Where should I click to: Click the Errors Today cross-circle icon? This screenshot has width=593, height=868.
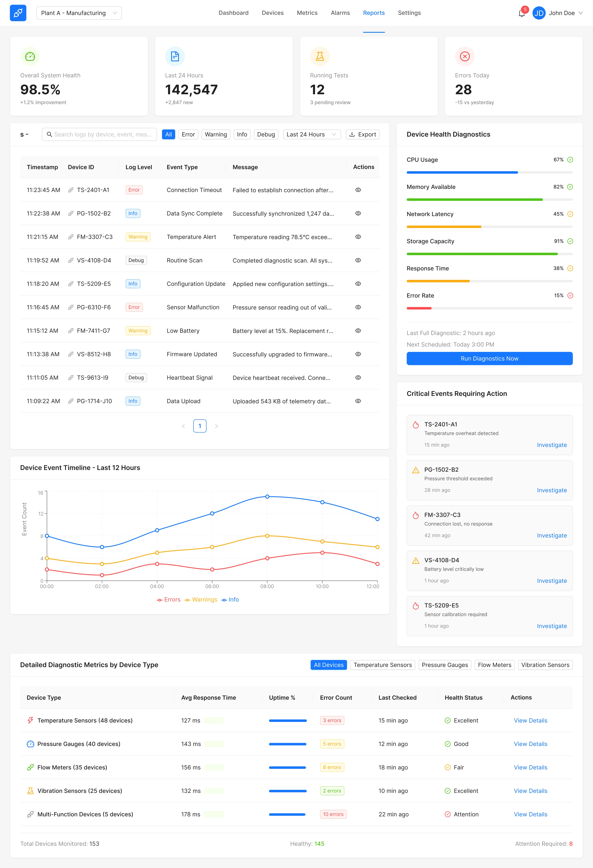coord(465,56)
